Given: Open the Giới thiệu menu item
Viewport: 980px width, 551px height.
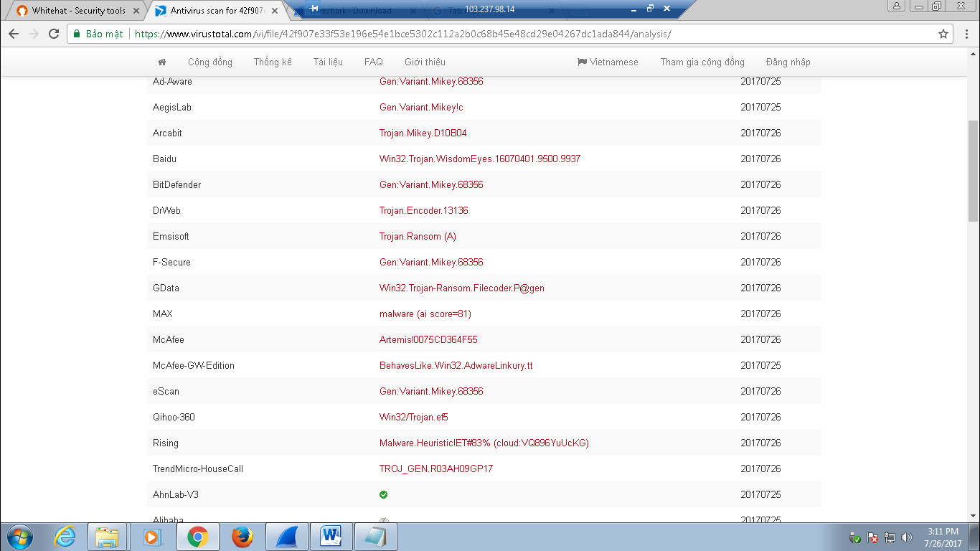Looking at the screenshot, I should tap(425, 62).
